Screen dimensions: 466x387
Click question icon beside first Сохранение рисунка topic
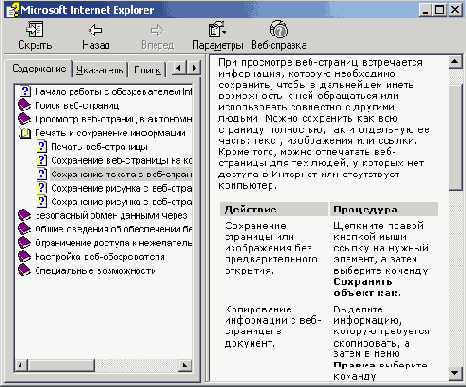click(41, 188)
